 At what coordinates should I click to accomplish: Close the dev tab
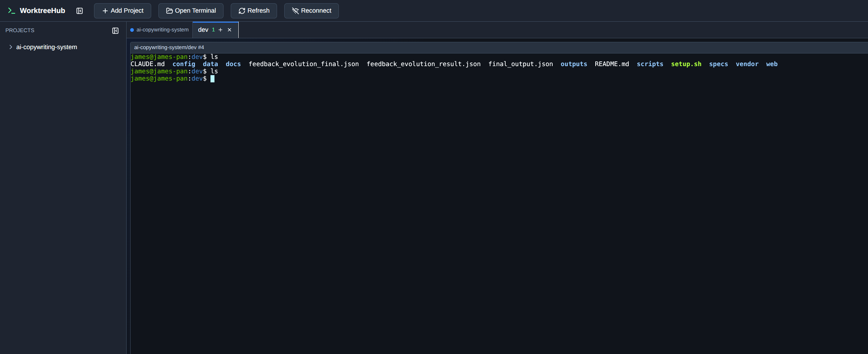coord(230,30)
